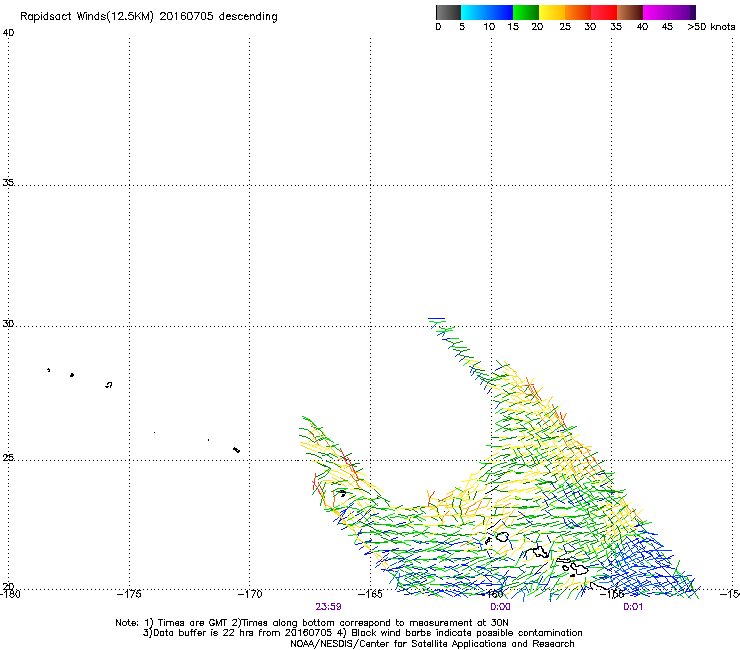This screenshot has width=740, height=650.
Task: Click the gray 0–5 knots color segment
Action: [x=448, y=12]
